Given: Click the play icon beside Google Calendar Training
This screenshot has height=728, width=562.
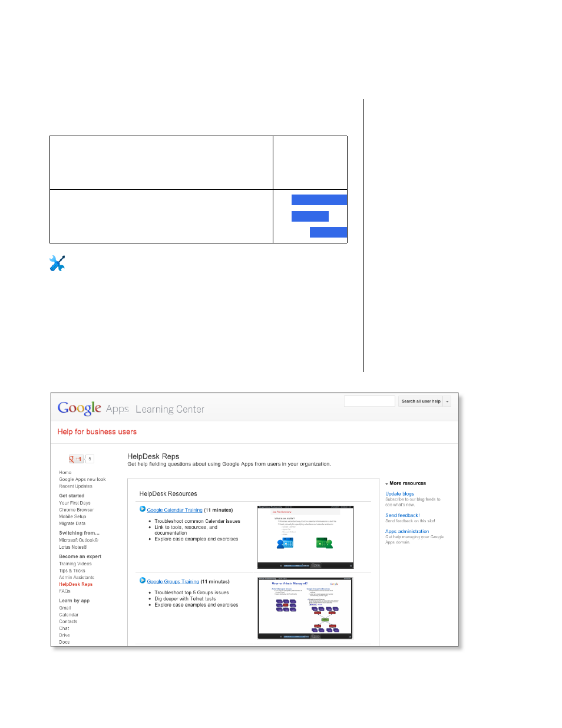Looking at the screenshot, I should [x=143, y=509].
